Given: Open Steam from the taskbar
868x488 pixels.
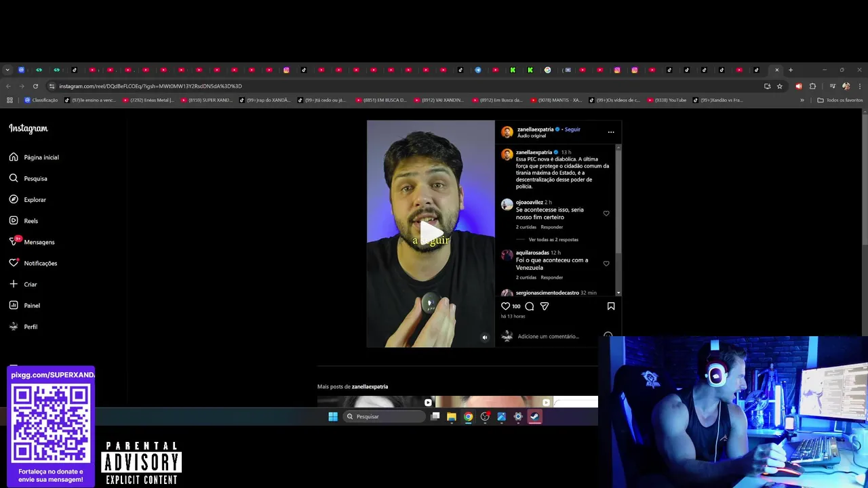Looking at the screenshot, I should 535,417.
